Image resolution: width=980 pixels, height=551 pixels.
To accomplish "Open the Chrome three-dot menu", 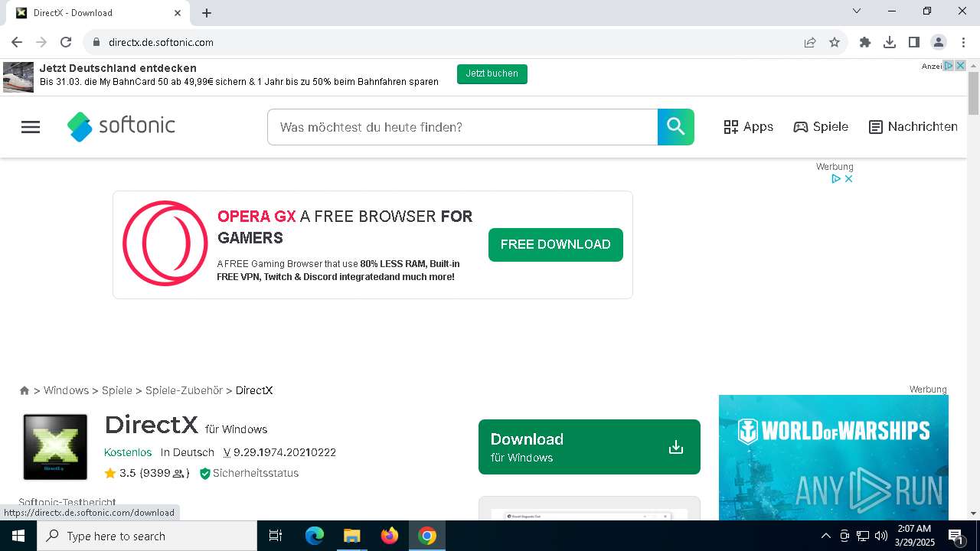I will point(963,42).
